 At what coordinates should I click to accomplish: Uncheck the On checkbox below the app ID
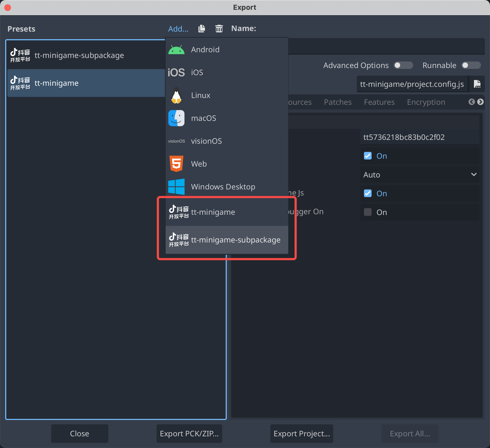click(x=368, y=156)
